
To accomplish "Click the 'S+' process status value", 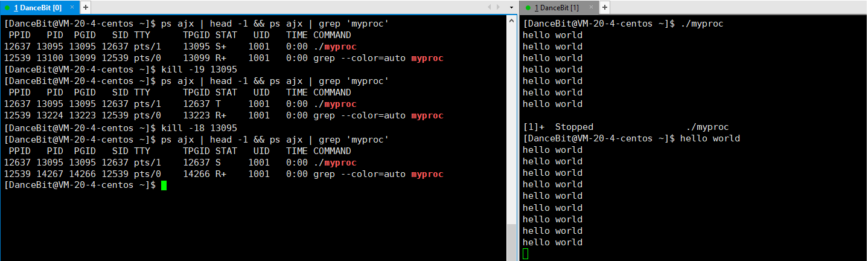I will (x=221, y=47).
